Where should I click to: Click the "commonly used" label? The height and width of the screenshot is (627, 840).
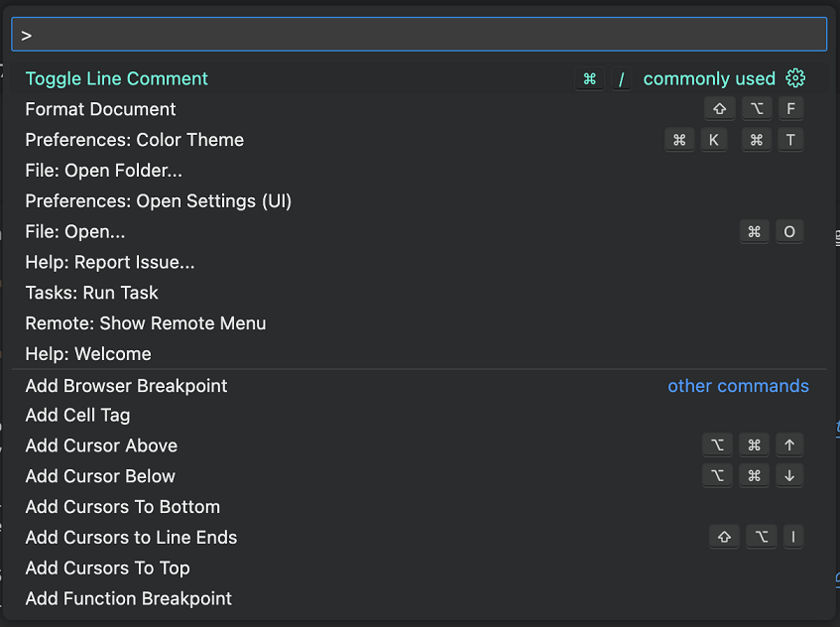(709, 77)
